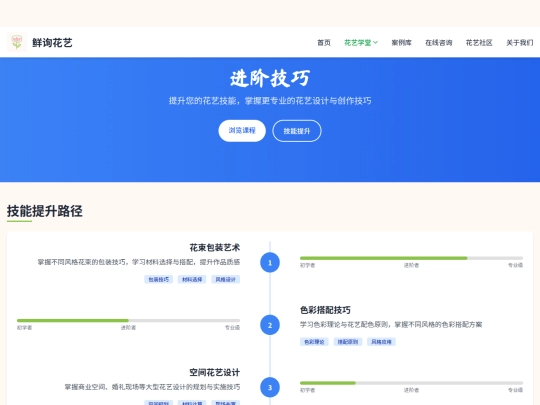Visit the 花艺社区 navigation item
540x405 pixels.
(x=479, y=43)
